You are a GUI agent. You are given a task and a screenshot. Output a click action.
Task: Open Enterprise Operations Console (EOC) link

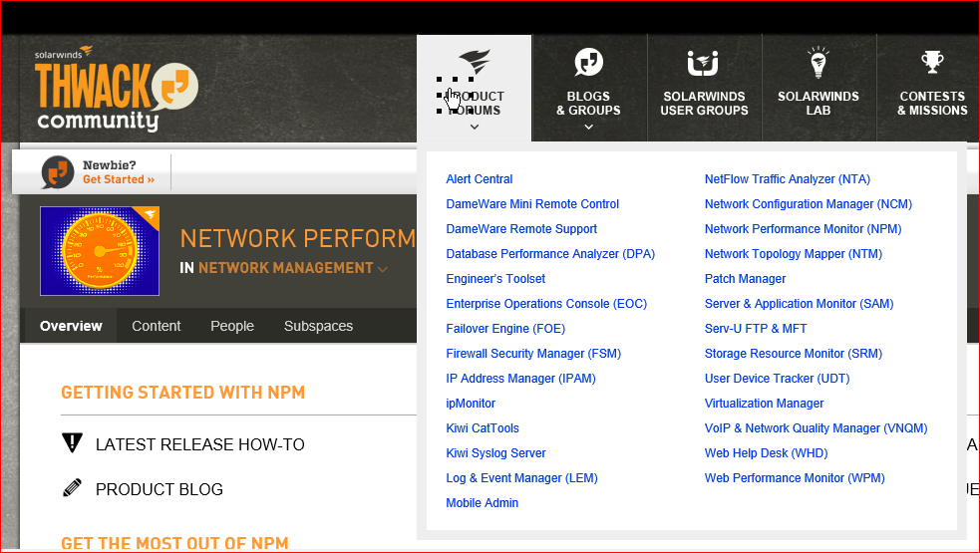(x=546, y=304)
